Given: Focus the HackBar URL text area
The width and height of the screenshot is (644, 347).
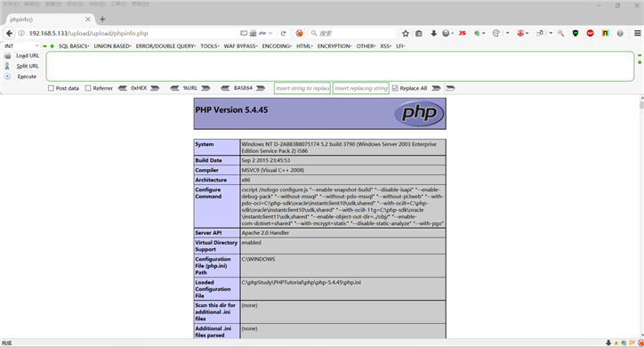Looking at the screenshot, I should [x=340, y=66].
